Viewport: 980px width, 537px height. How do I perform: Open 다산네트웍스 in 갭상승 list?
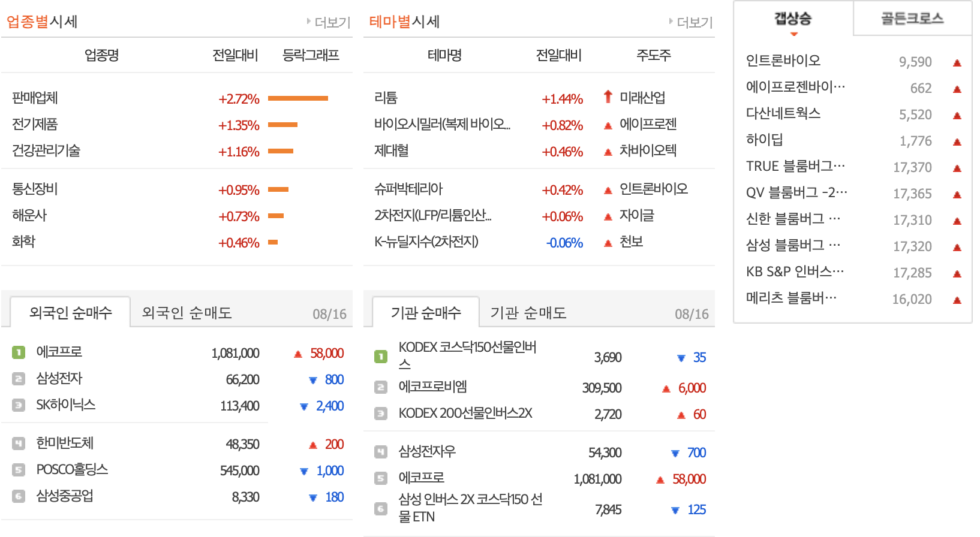coord(783,113)
